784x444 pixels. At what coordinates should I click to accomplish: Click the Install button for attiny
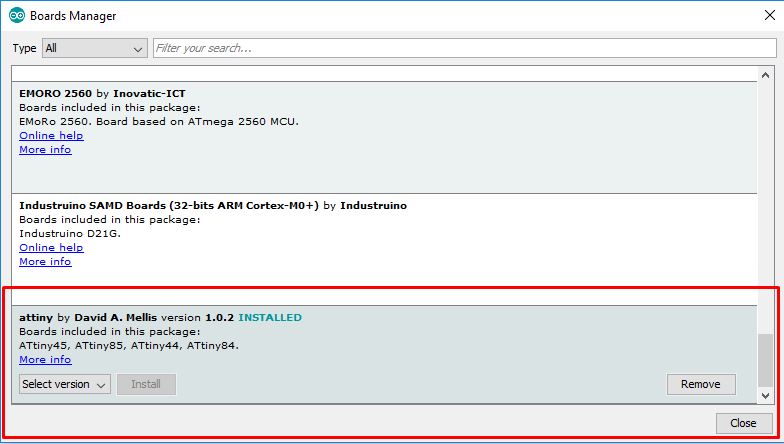[x=146, y=384]
